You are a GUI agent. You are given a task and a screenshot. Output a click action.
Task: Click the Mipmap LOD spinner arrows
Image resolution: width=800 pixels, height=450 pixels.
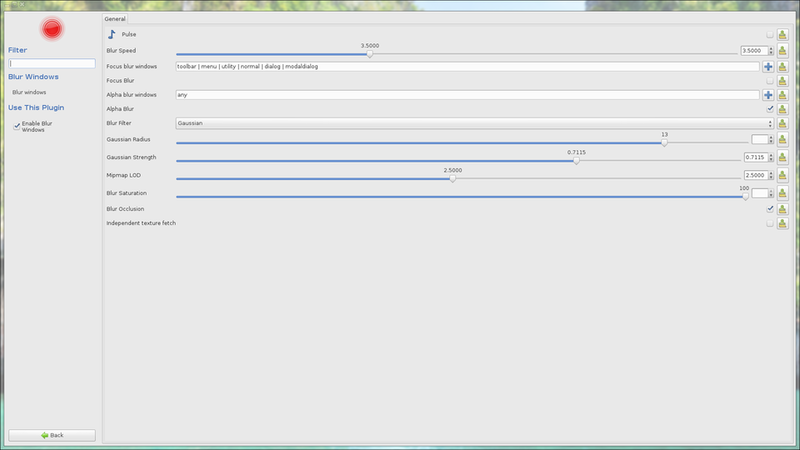click(x=771, y=176)
